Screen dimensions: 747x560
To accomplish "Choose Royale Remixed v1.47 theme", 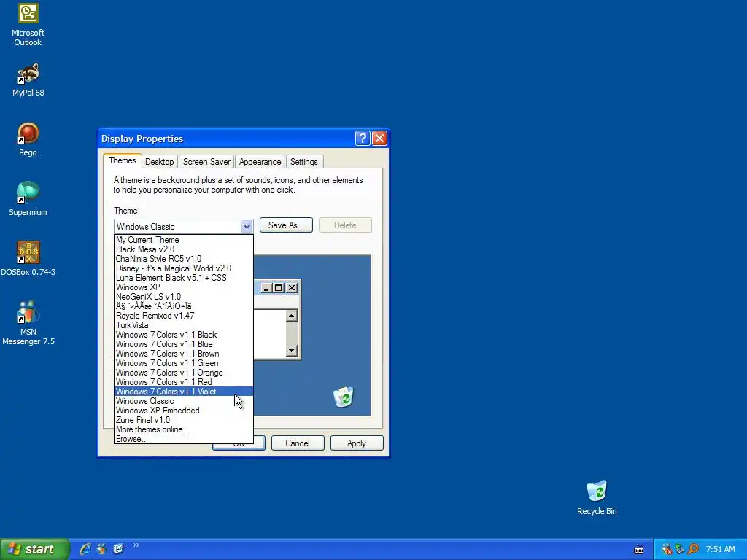I will 184,316.
